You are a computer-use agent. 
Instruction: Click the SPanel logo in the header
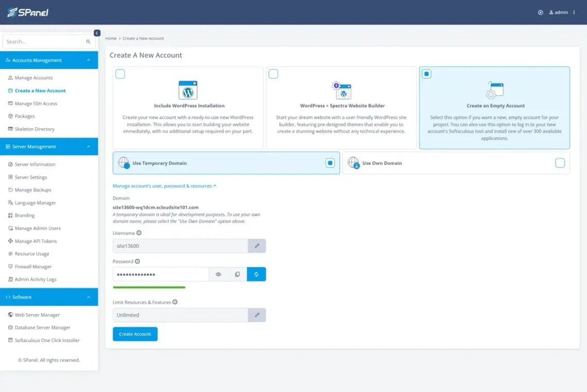pos(28,11)
